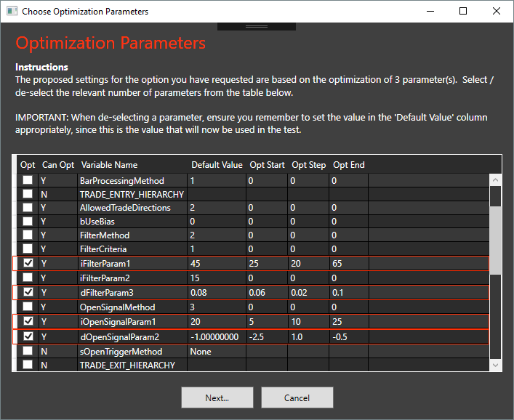
Task: Click the FilterMethod variable name
Action: click(105, 235)
